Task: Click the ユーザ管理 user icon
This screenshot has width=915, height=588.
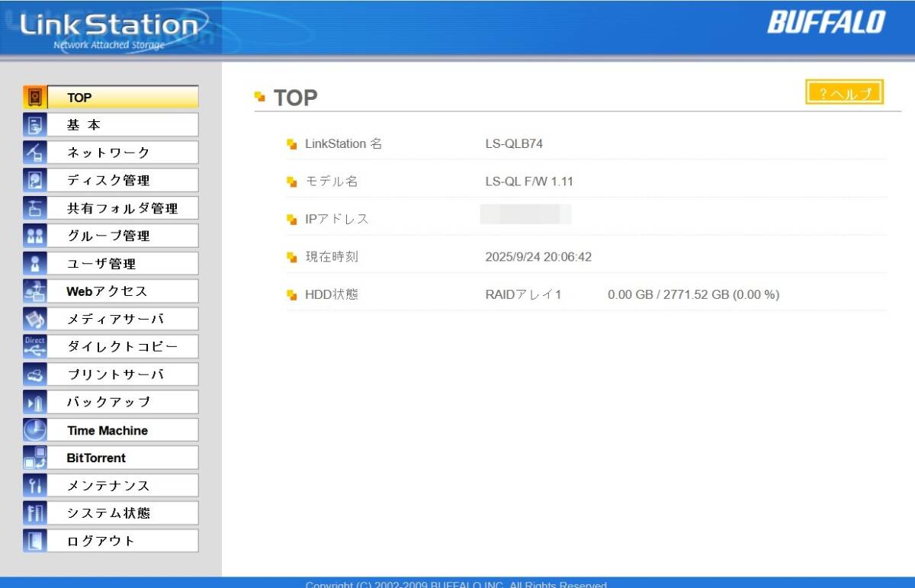Action: 35,263
